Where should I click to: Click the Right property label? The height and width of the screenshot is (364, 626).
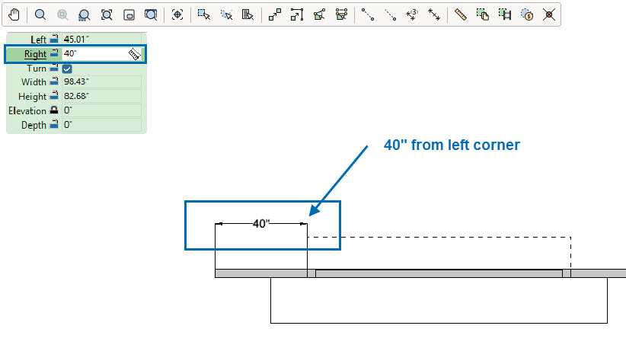[x=35, y=54]
